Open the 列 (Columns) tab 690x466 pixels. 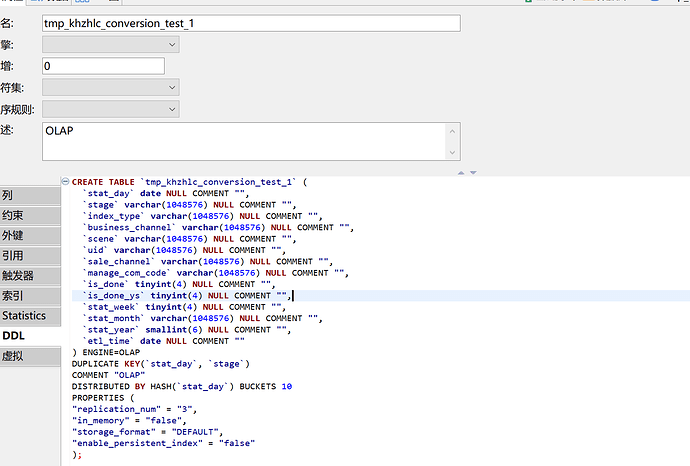30,195
